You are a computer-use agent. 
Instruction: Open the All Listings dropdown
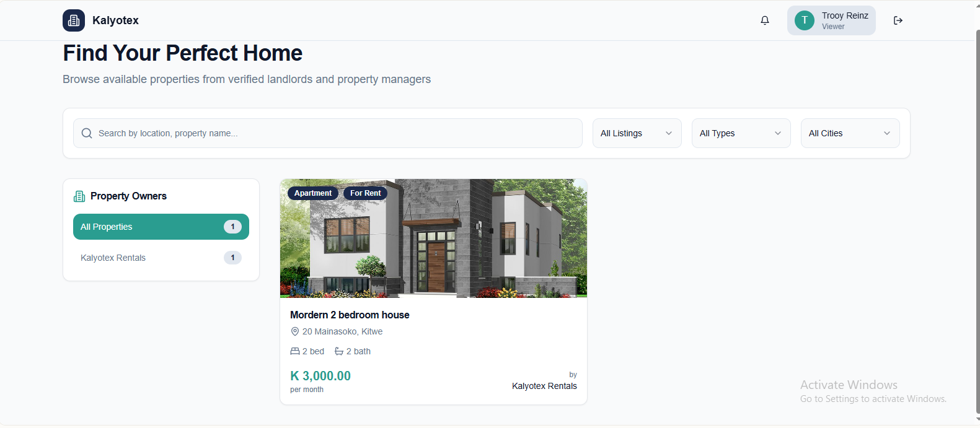(x=637, y=133)
